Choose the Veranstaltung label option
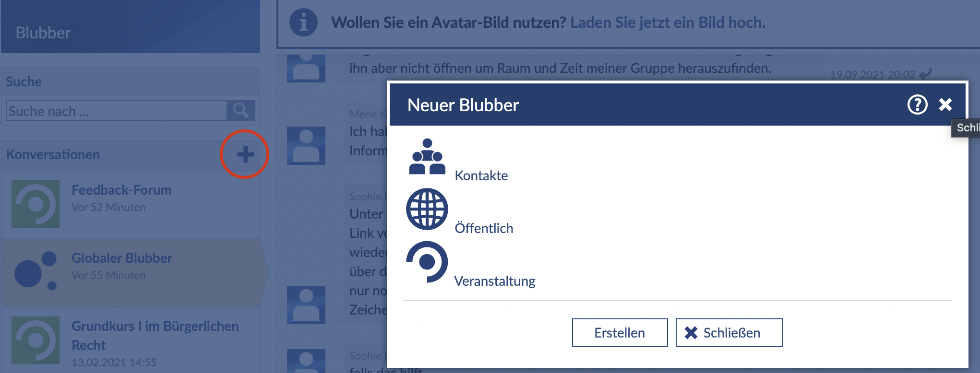Screen dimensions: 980x373 [x=494, y=281]
